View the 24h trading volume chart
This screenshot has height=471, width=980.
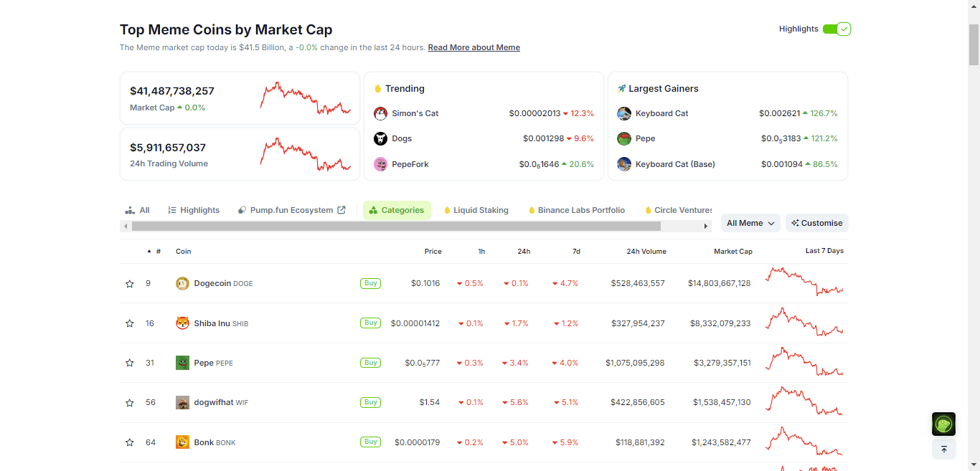point(306,154)
